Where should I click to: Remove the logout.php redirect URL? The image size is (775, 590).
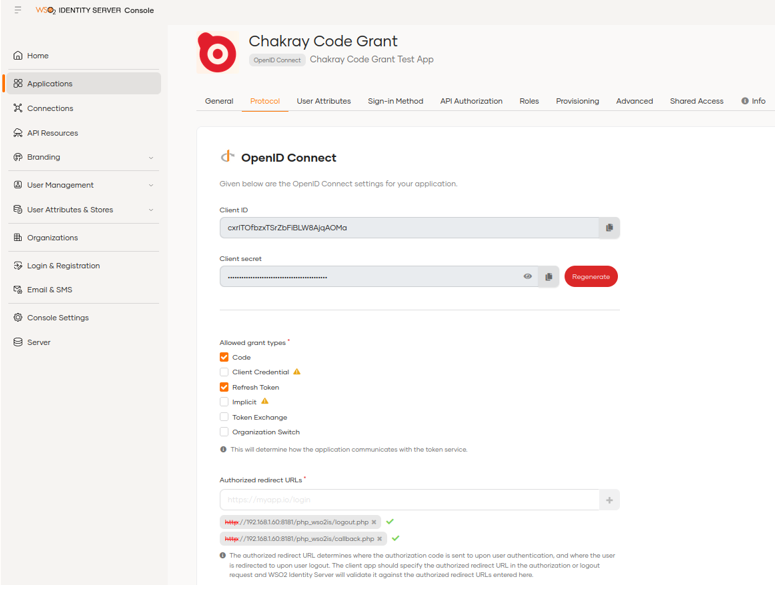tap(374, 522)
